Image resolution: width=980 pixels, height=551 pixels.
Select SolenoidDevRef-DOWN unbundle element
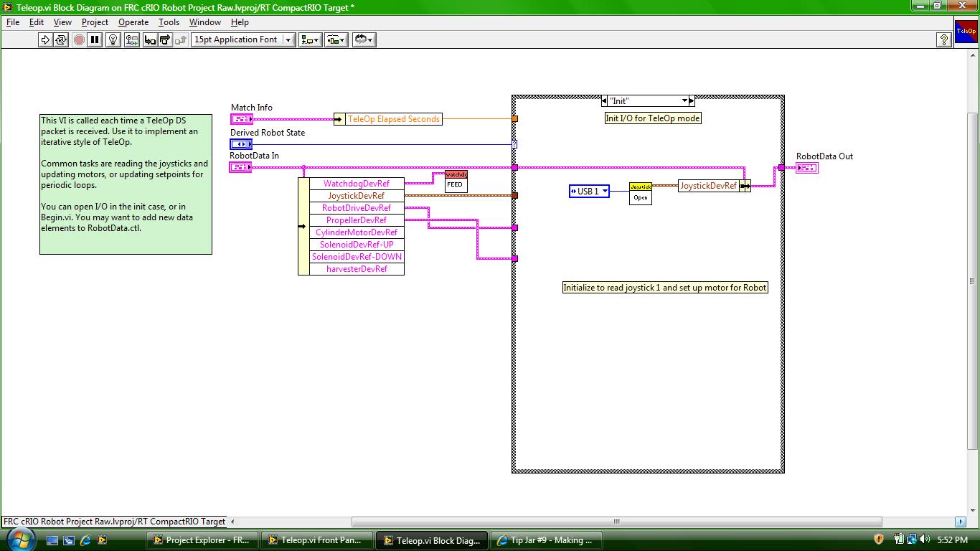click(357, 257)
